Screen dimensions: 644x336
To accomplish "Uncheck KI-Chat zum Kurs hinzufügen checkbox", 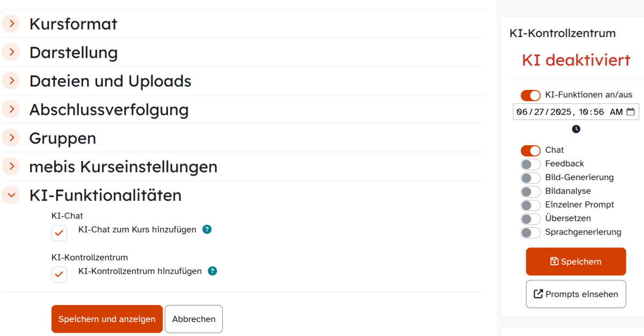I will pyautogui.click(x=60, y=233).
